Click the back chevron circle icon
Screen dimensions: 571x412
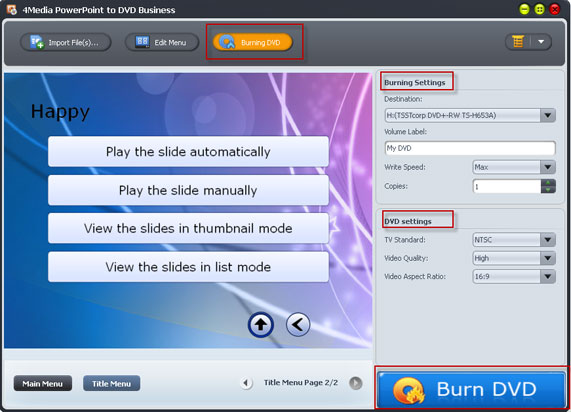click(x=298, y=325)
